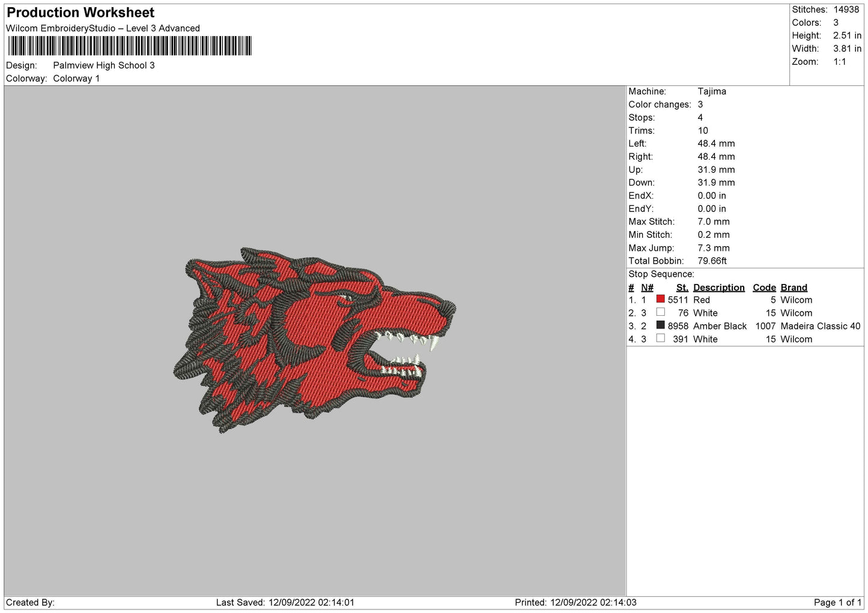This screenshot has height=613, width=868.
Task: Click the Machine value 'Tajima'
Action: pos(712,91)
